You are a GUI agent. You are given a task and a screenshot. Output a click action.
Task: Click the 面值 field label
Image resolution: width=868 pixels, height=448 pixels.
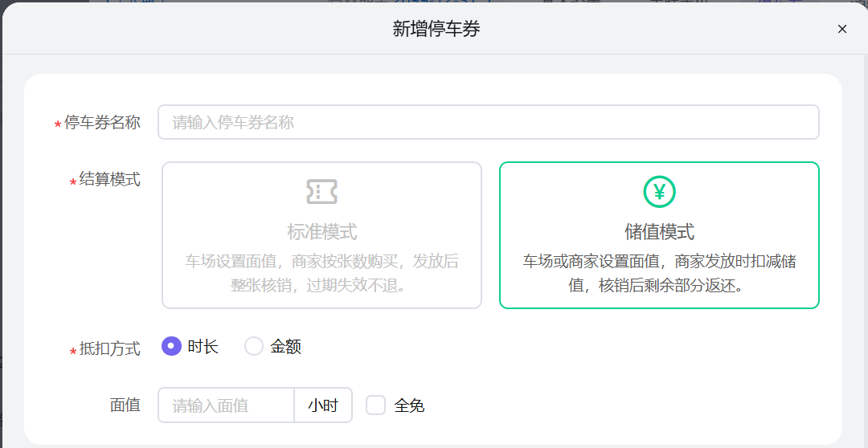(125, 405)
